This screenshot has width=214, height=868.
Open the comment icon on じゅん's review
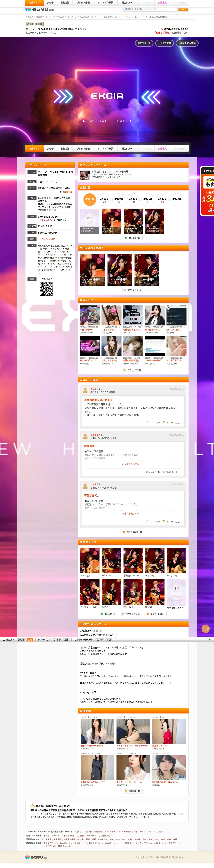click(164, 521)
